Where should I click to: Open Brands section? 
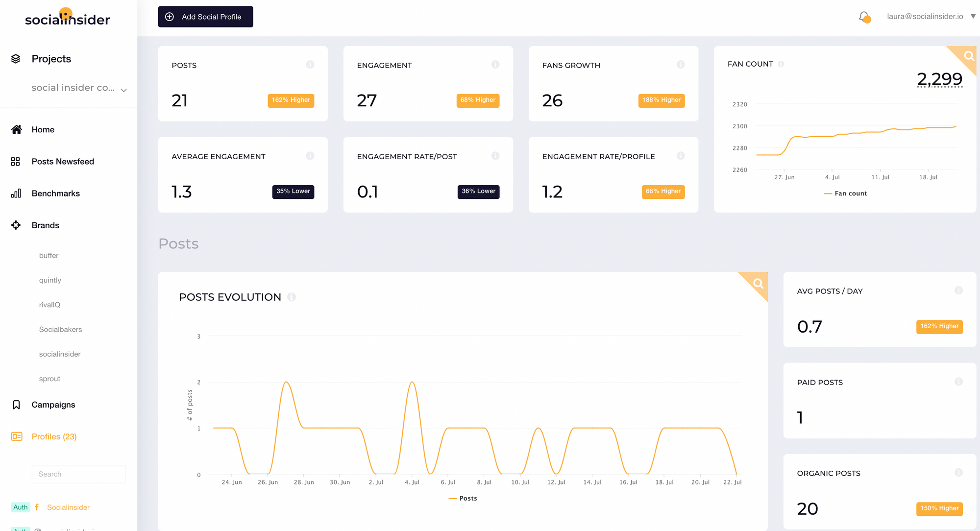click(46, 225)
